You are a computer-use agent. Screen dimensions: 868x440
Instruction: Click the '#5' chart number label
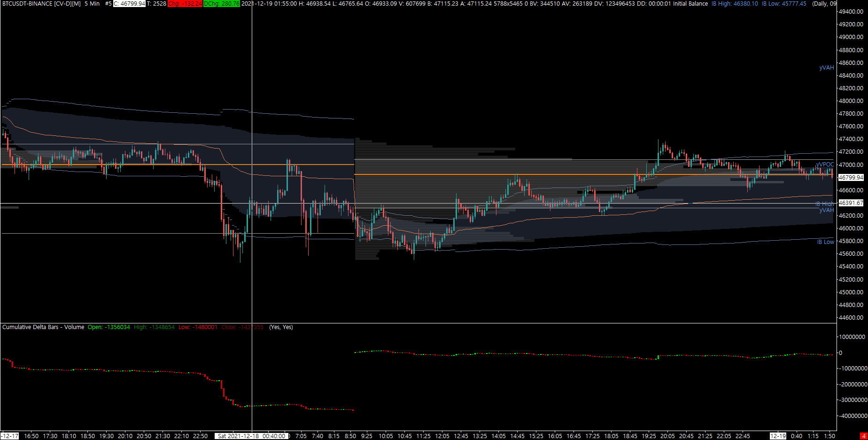tap(108, 3)
